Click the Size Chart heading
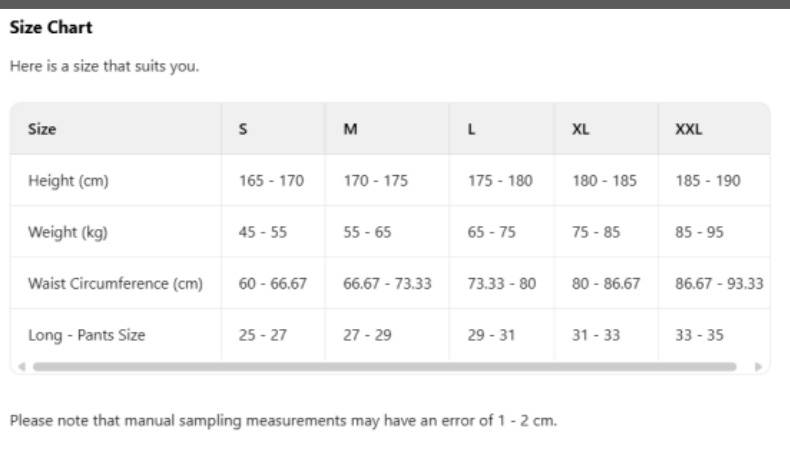The image size is (790, 474). (51, 27)
